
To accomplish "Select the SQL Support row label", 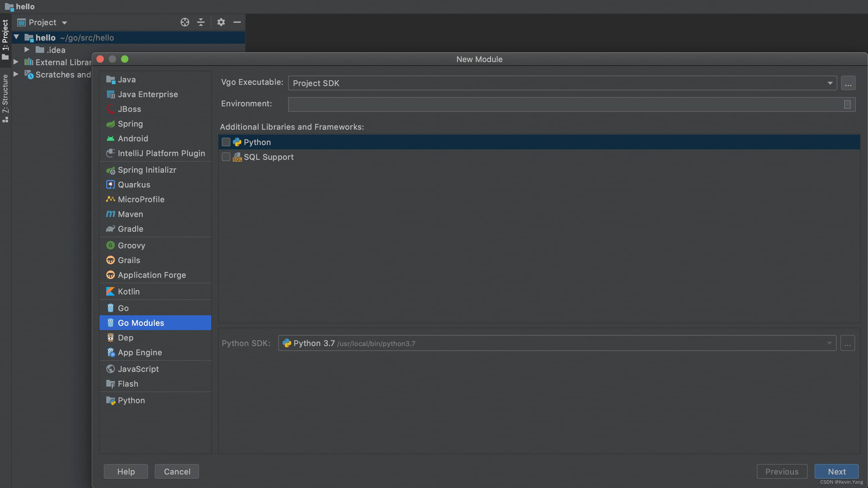I will [x=268, y=157].
